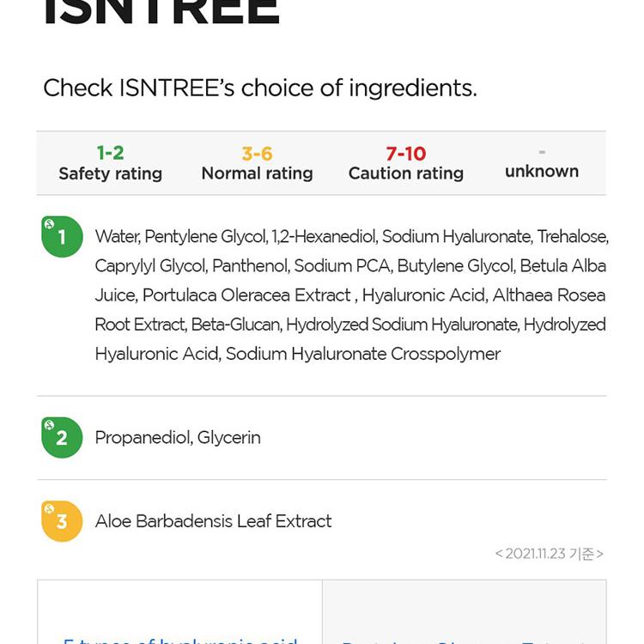Click the 2021.11.23 date note
Image resolution: width=644 pixels, height=644 pixels.
point(550,554)
